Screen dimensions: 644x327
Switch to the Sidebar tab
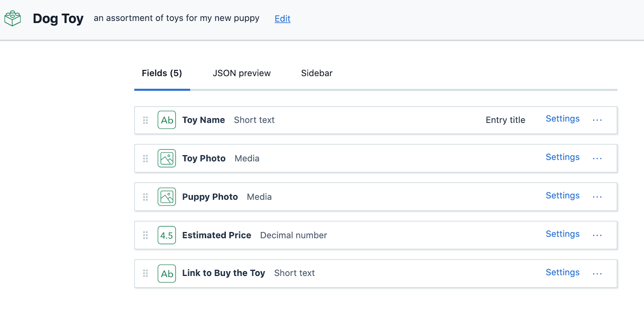[317, 73]
